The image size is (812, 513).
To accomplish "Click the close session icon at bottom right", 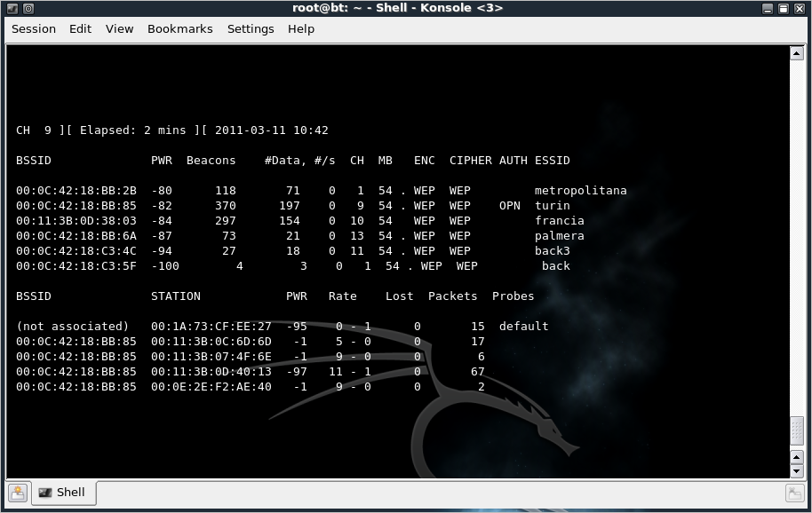I will pos(794,493).
